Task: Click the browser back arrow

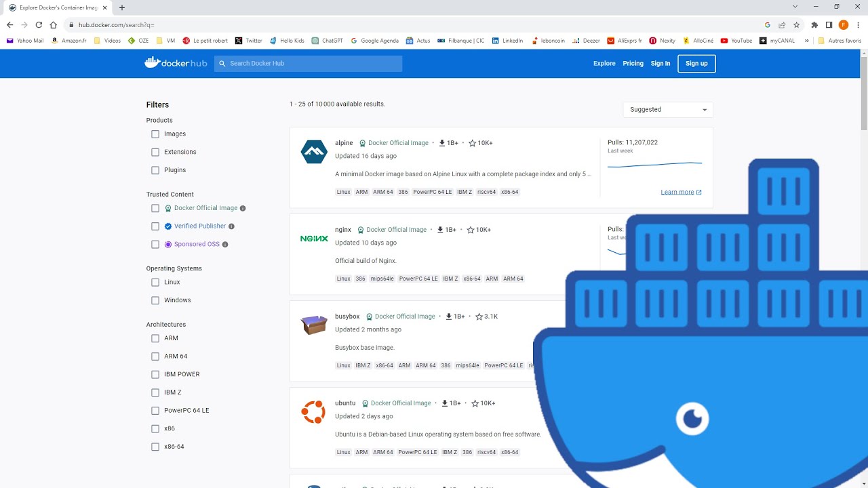Action: point(9,25)
